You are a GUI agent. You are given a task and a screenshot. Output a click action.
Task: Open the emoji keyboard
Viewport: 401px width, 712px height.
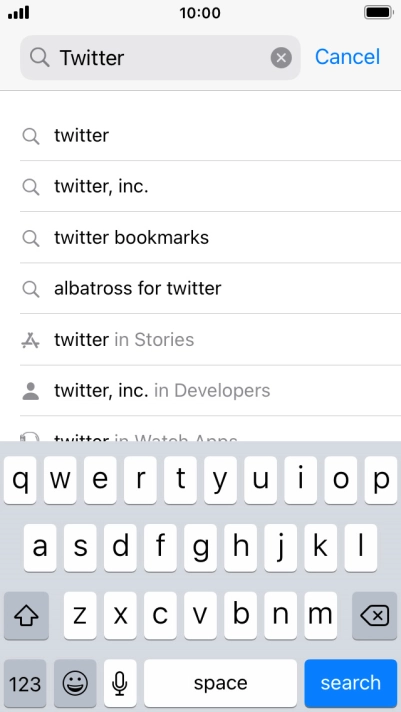[x=75, y=683]
